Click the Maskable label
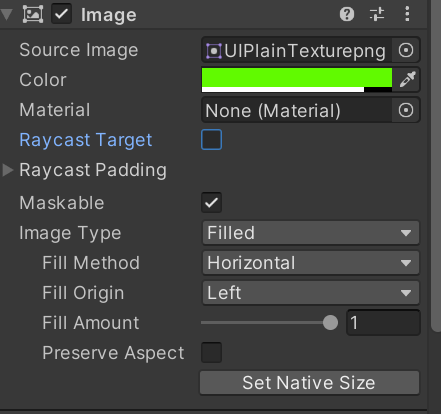The width and height of the screenshot is (441, 414). coord(62,203)
